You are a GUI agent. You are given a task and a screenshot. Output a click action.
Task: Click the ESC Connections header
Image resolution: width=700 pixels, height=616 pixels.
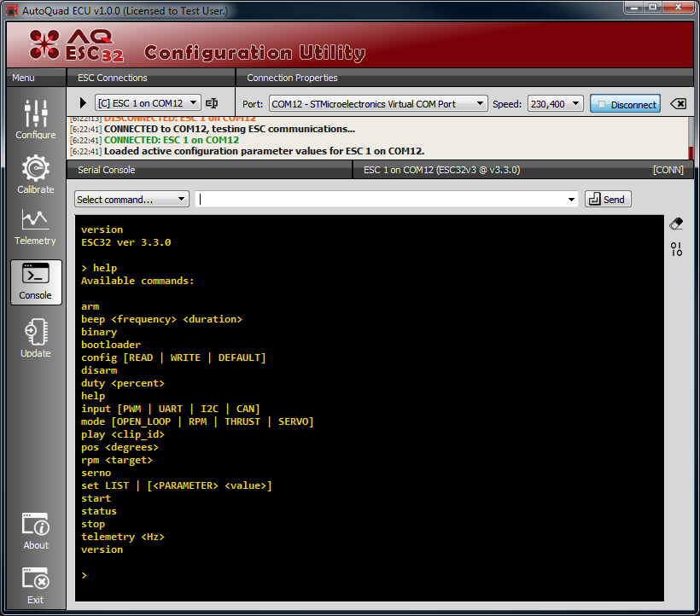[113, 78]
